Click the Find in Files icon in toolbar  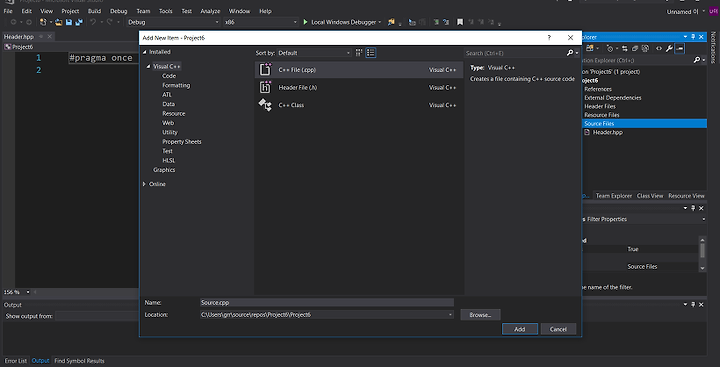coord(391,22)
